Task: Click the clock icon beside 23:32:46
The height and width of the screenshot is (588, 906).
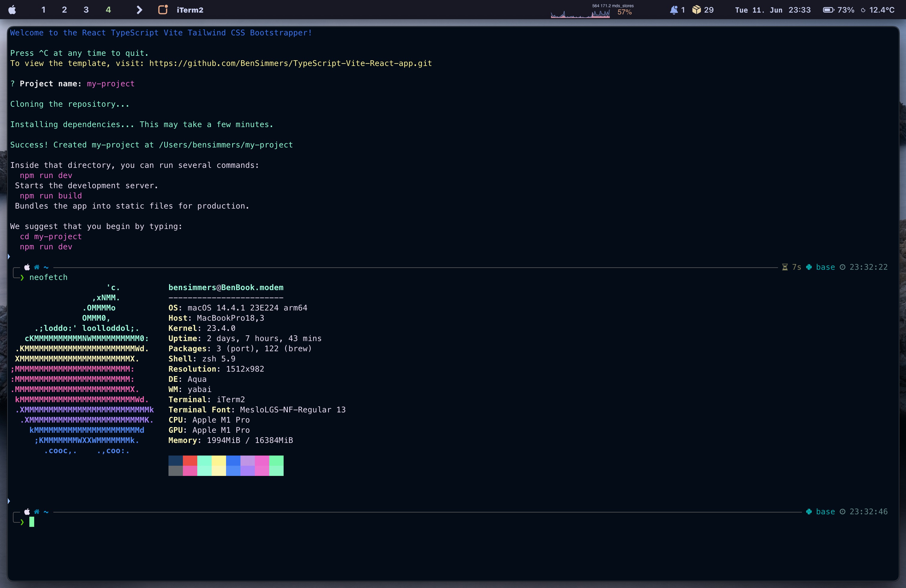Action: [x=842, y=512]
